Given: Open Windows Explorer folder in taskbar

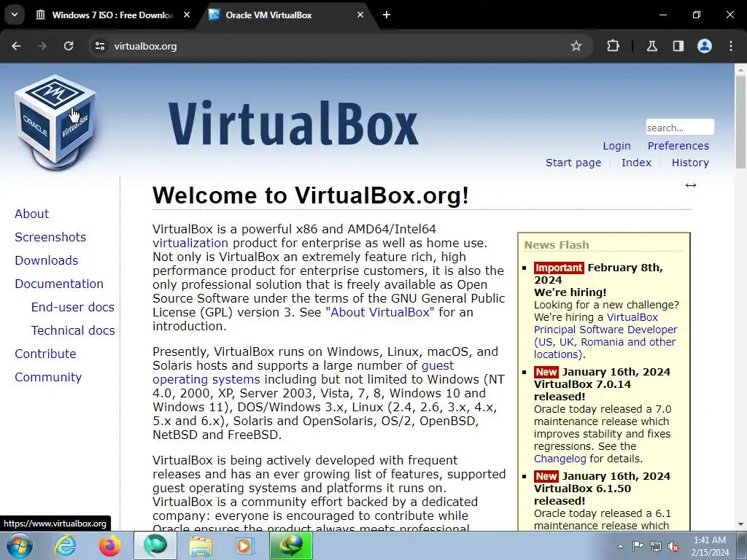Looking at the screenshot, I should pos(201,545).
